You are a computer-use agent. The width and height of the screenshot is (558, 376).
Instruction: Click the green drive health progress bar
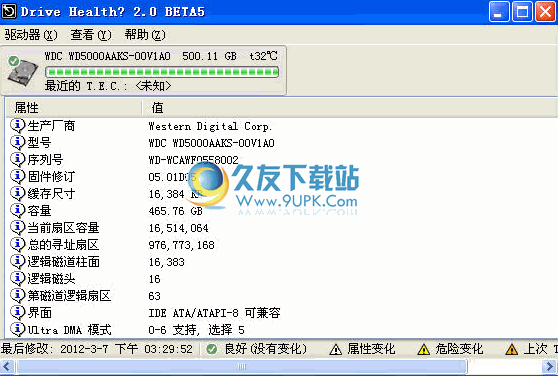(162, 72)
